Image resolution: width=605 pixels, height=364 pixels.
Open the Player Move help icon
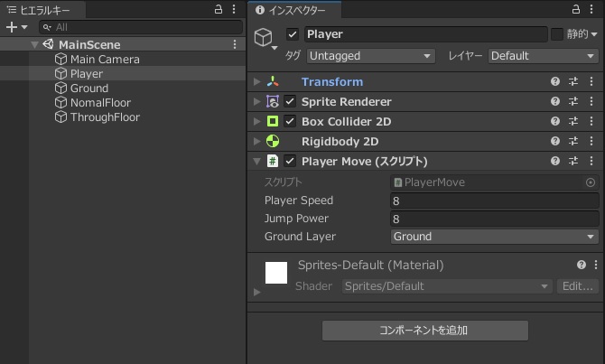coord(554,161)
